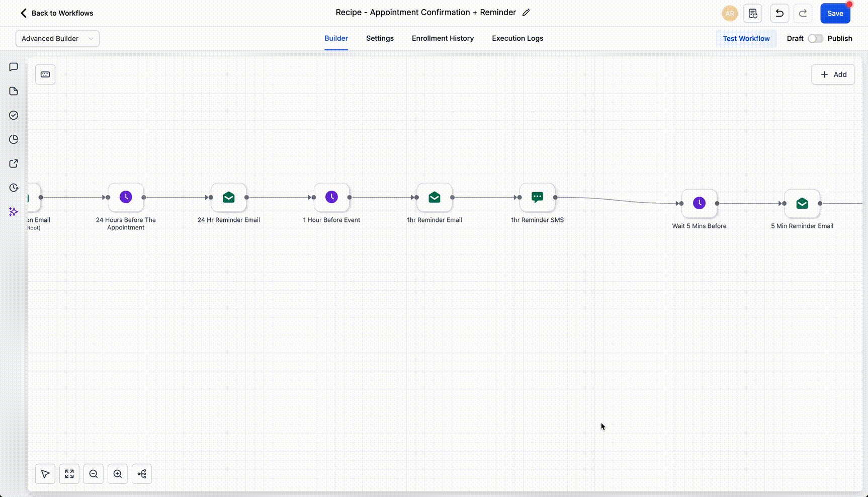Open the external link icon in sidebar
Screen dimensions: 868x497
click(x=13, y=163)
